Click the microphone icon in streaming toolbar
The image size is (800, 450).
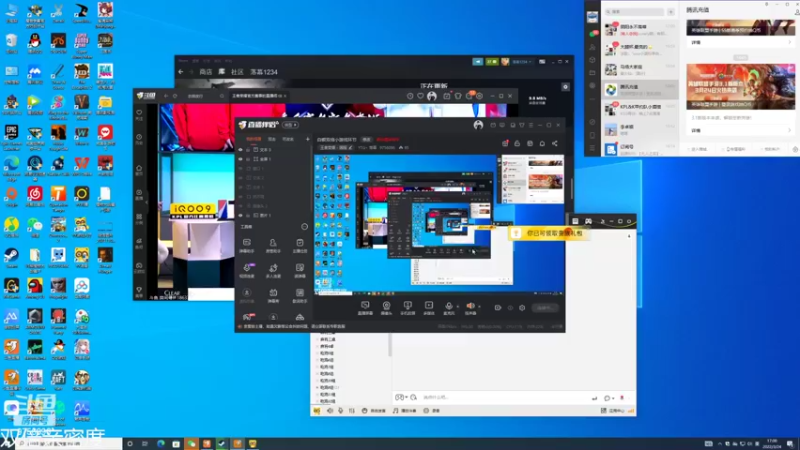(x=448, y=305)
